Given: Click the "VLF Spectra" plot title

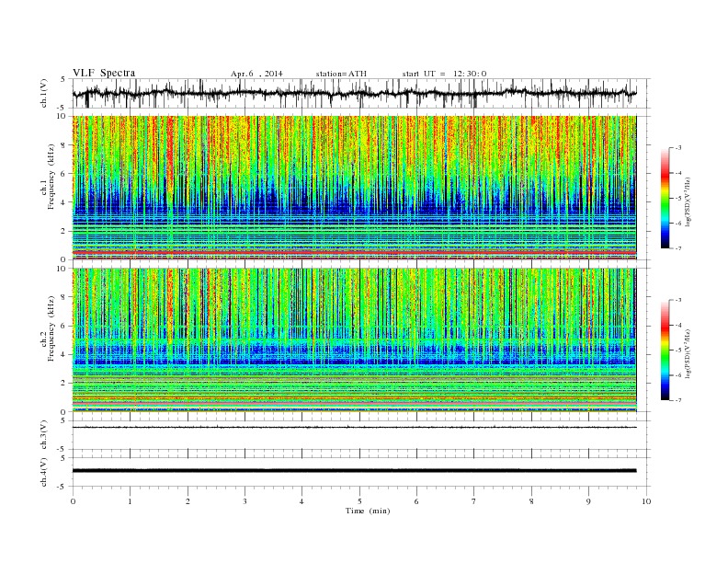Looking at the screenshot, I should coord(104,73).
